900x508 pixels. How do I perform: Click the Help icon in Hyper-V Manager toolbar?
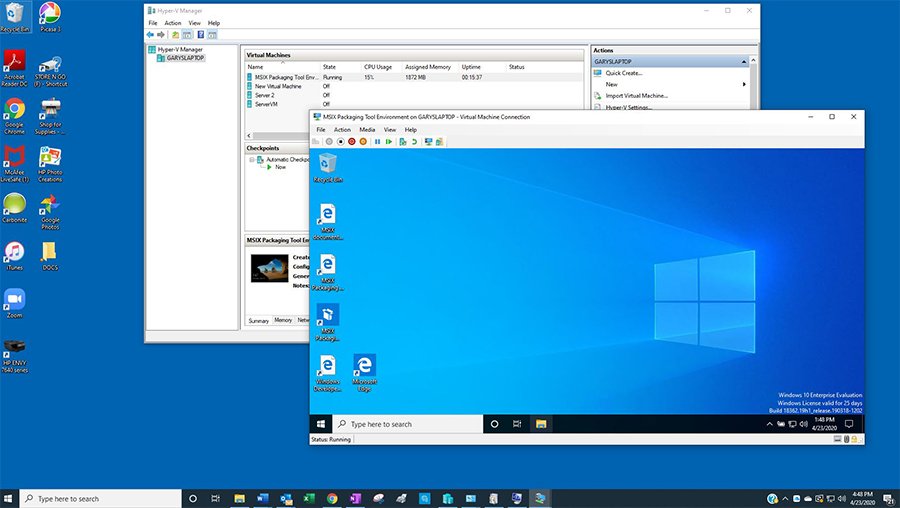[200, 35]
